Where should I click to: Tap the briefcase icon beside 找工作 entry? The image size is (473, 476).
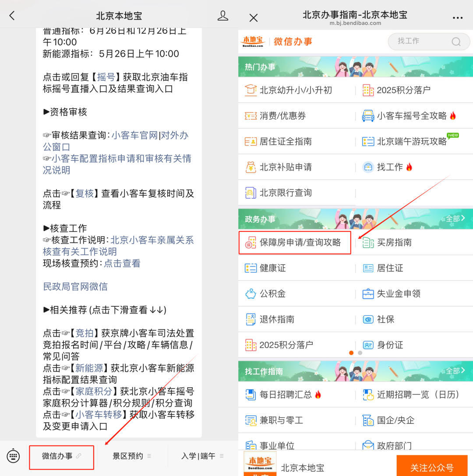click(368, 167)
